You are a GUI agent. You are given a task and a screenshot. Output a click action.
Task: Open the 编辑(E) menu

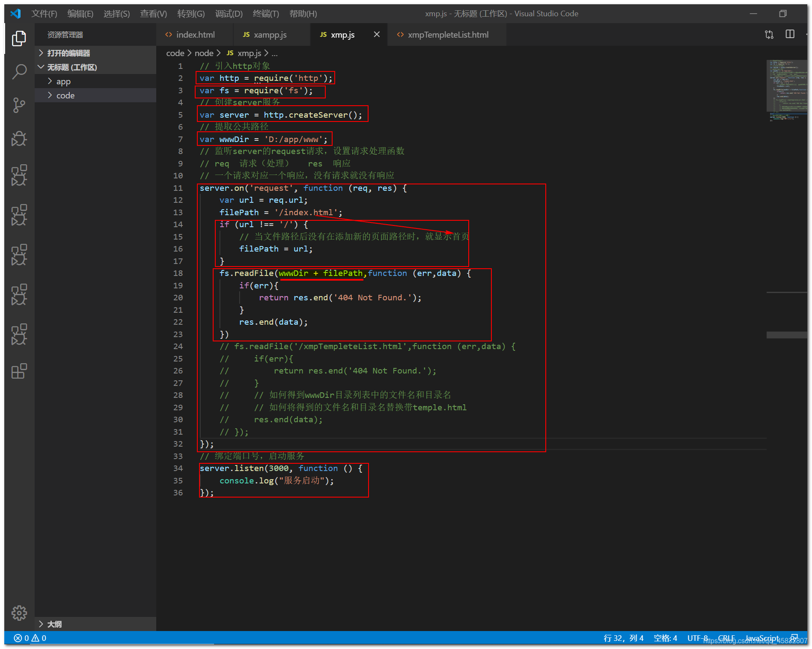(x=80, y=14)
